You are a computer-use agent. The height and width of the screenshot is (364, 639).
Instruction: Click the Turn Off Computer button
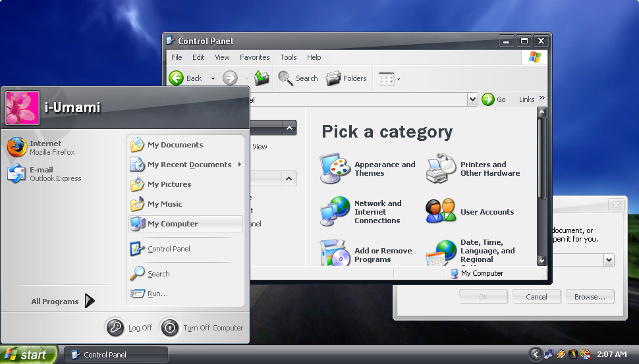203,328
